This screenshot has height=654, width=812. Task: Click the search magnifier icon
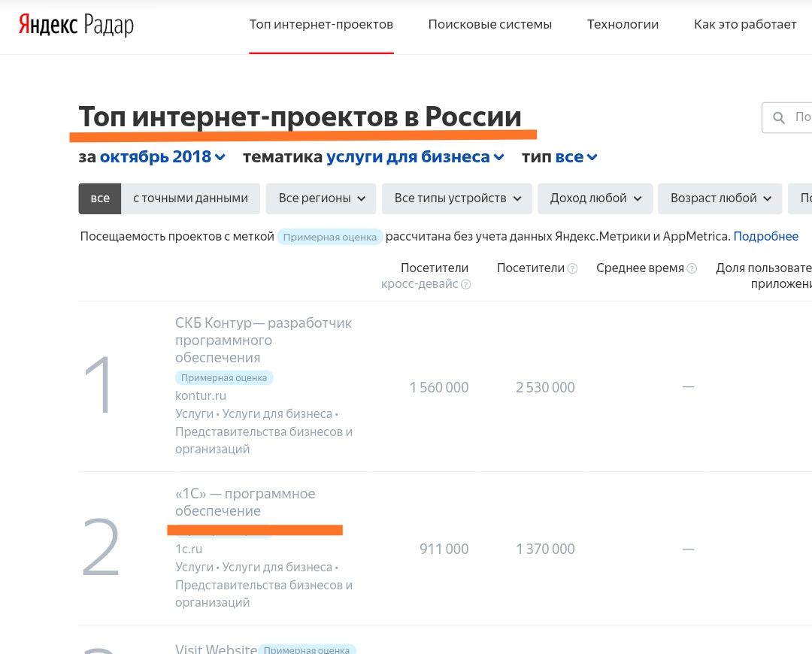(x=778, y=117)
